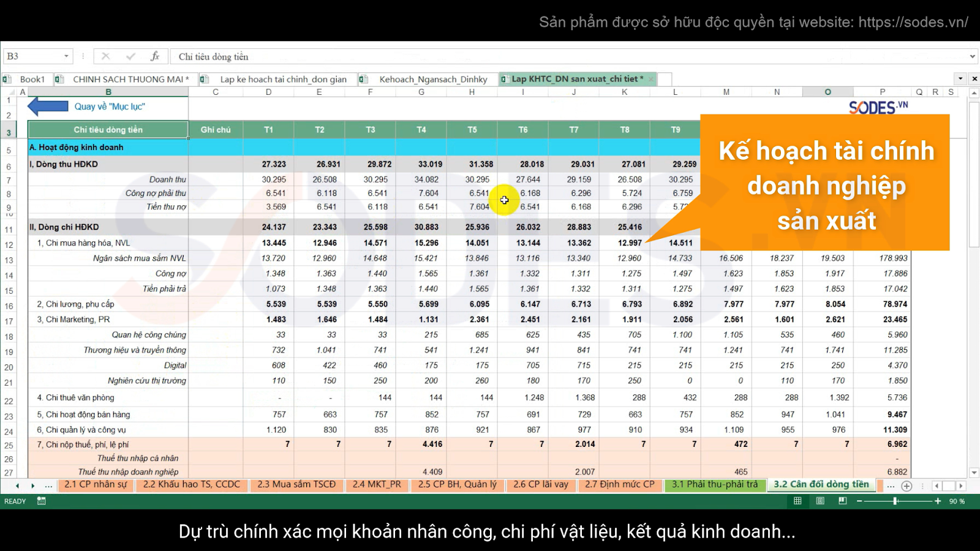Click the macro record icon beside READY
Screen dimensions: 980x551
tap(42, 501)
